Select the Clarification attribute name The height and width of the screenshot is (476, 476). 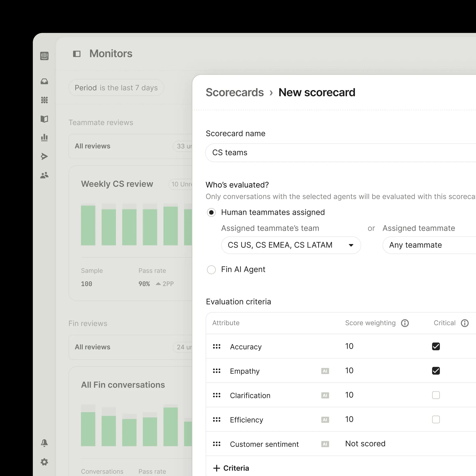[250, 395]
